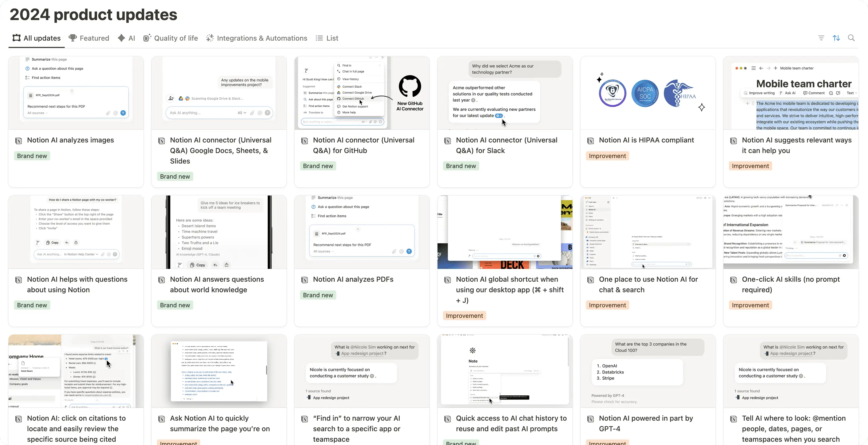The width and height of the screenshot is (868, 445).
Task: Click Notion page icon beside HIPAA compliant title
Action: click(590, 141)
